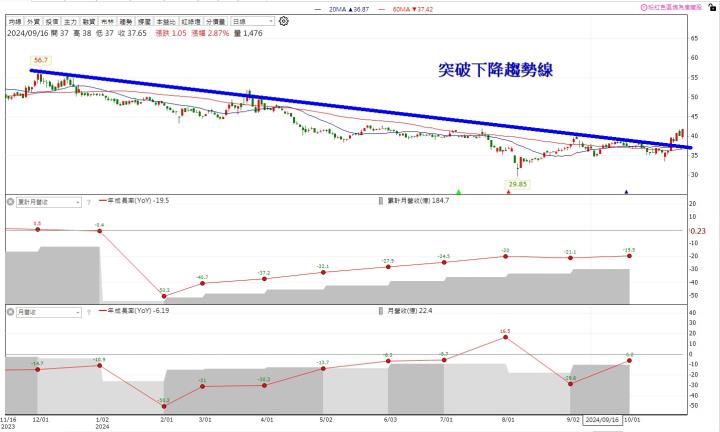Click the 分價量 toolbar button
This screenshot has width=720, height=432.
coord(215,22)
